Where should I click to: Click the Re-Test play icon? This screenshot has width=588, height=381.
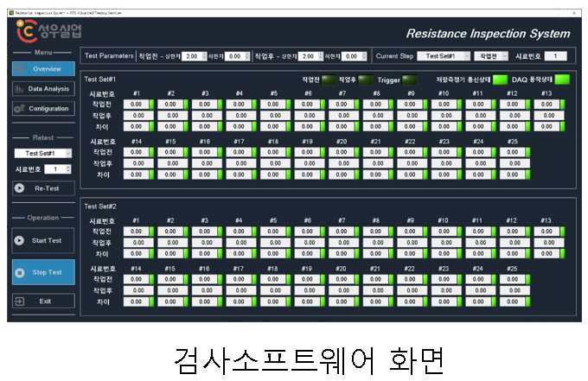click(20, 188)
